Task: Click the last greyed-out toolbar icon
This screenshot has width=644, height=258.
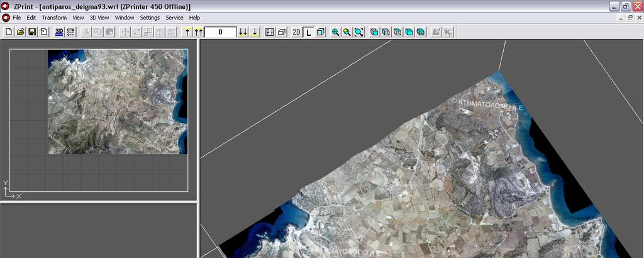Action: (x=448, y=32)
